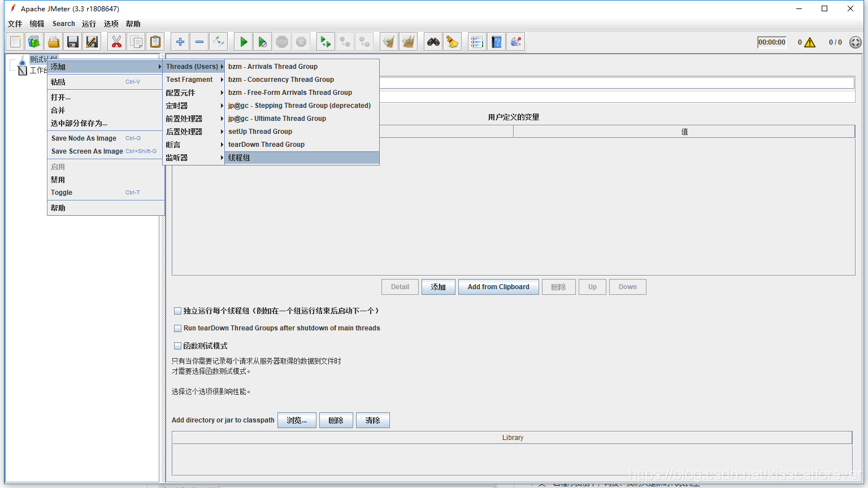Image resolution: width=868 pixels, height=488 pixels.
Task: Click the Open file folder icon
Action: tap(54, 42)
